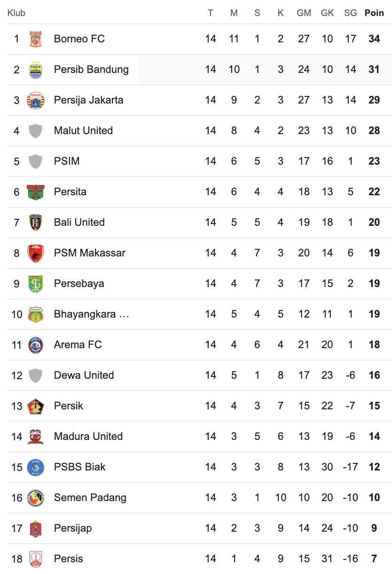Click the Klub column header
392x574 pixels.
coord(16,13)
